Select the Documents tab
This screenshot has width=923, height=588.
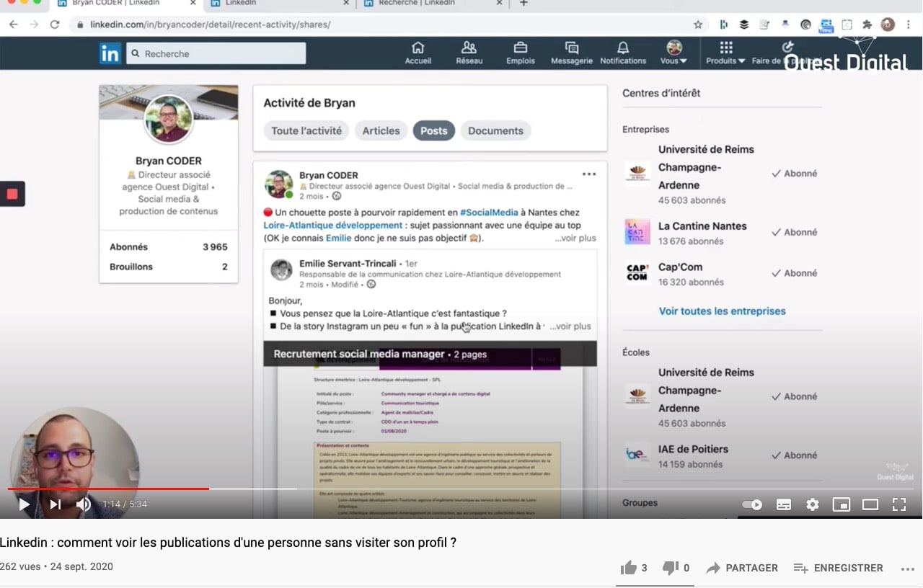pyautogui.click(x=496, y=130)
